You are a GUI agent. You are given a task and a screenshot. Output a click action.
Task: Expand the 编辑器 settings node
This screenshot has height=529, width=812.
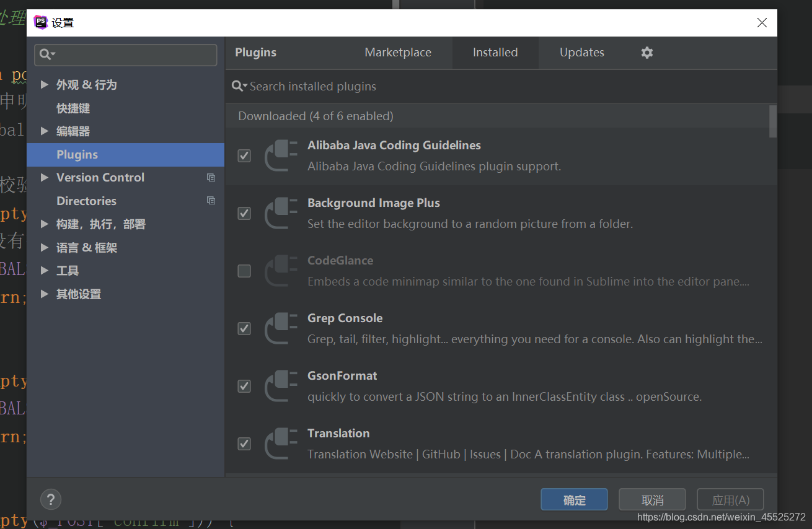[x=44, y=131]
